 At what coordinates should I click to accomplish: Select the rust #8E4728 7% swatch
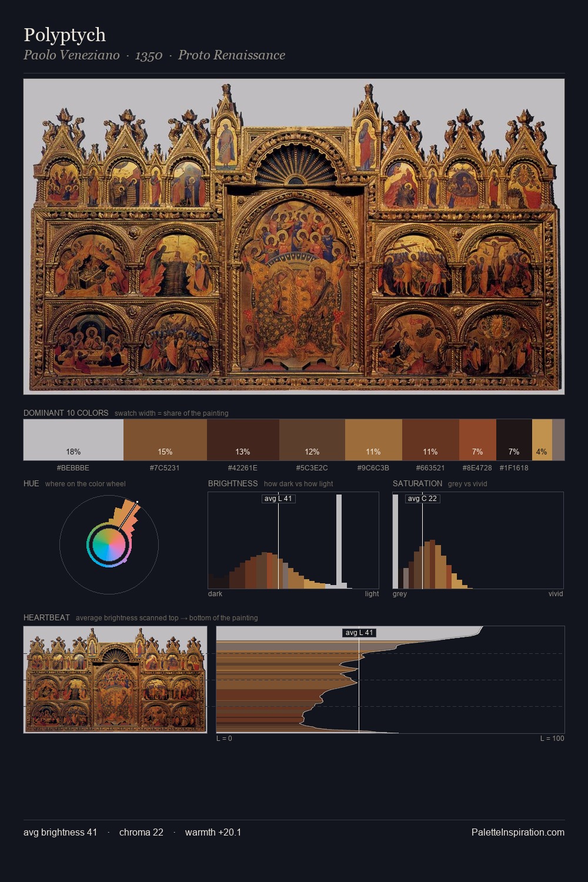pos(477,439)
